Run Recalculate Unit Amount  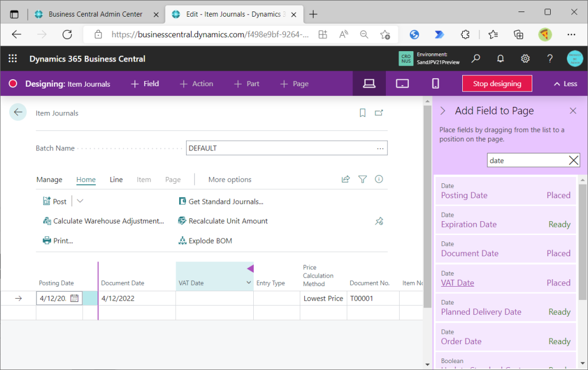[x=223, y=221]
